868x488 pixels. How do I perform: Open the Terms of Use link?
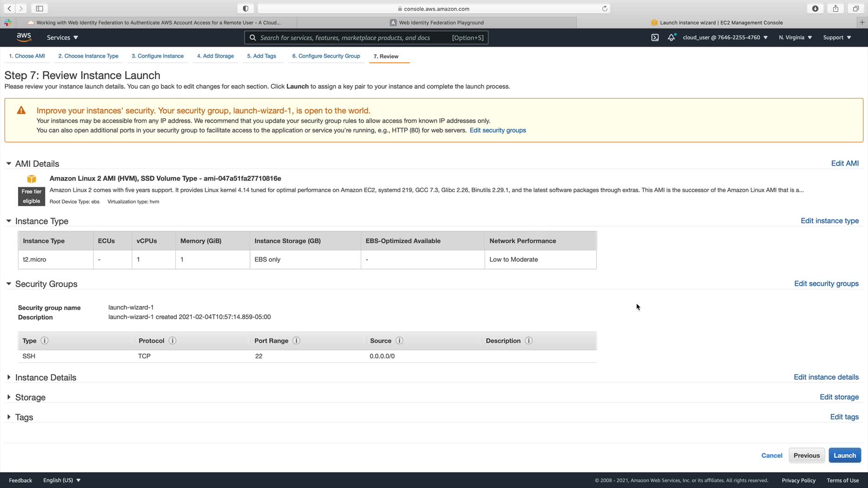pos(842,480)
